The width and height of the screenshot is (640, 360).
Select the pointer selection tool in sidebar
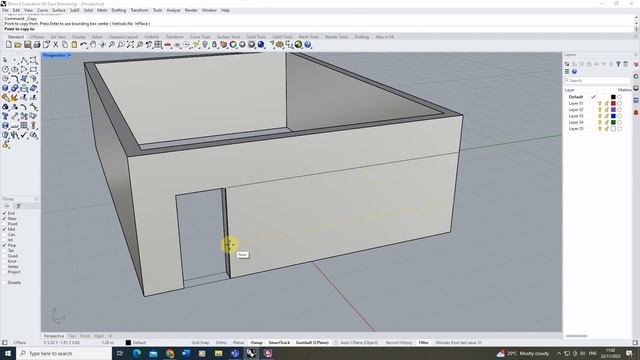5,60
